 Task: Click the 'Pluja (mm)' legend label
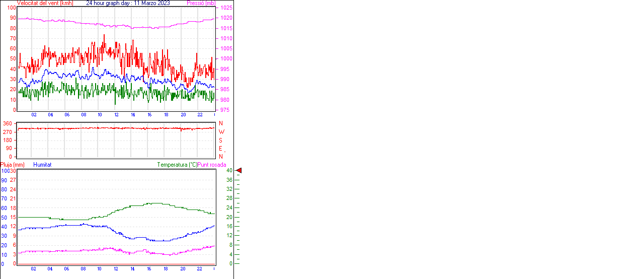tap(13, 165)
